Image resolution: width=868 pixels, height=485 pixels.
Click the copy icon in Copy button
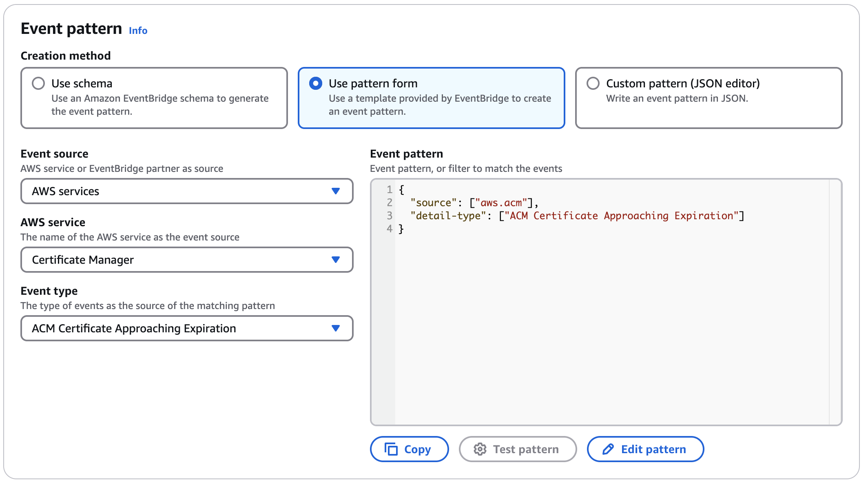[391, 449]
